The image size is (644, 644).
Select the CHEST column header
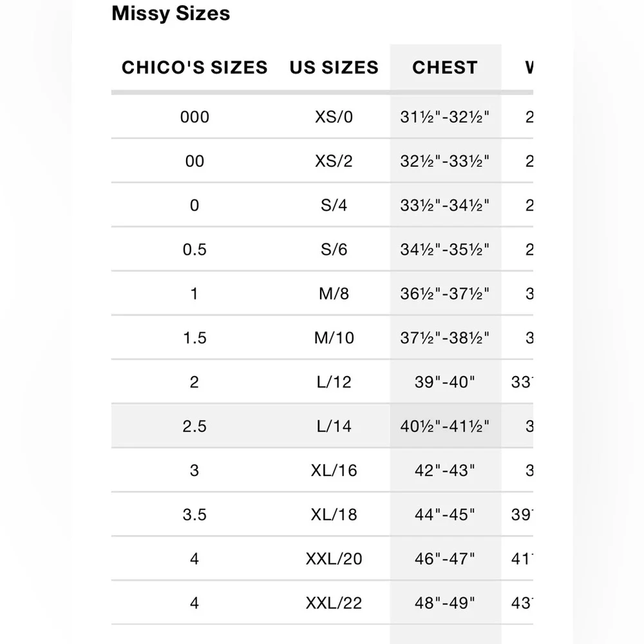click(x=445, y=68)
